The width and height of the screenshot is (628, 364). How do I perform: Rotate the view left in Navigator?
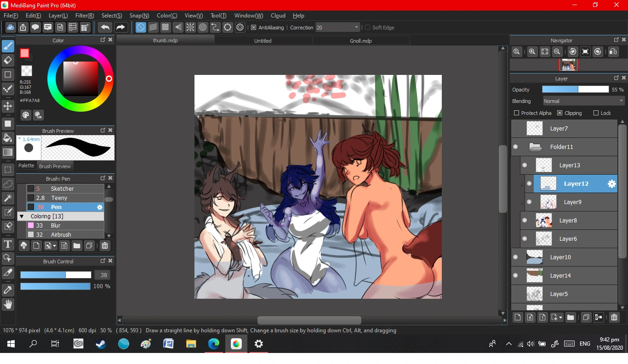pyautogui.click(x=573, y=52)
